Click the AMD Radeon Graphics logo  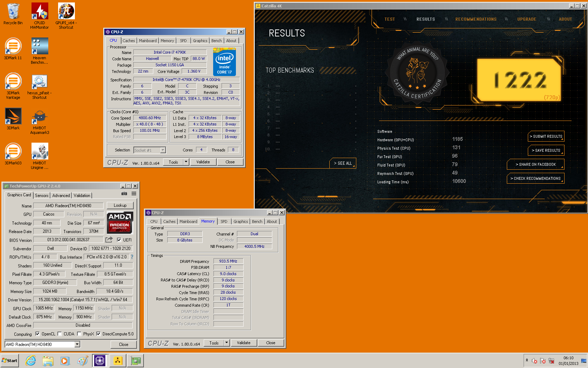[x=120, y=223]
